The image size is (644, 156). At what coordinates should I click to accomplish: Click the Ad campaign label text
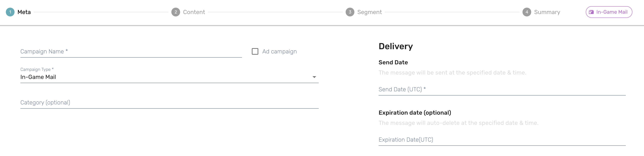(x=279, y=52)
